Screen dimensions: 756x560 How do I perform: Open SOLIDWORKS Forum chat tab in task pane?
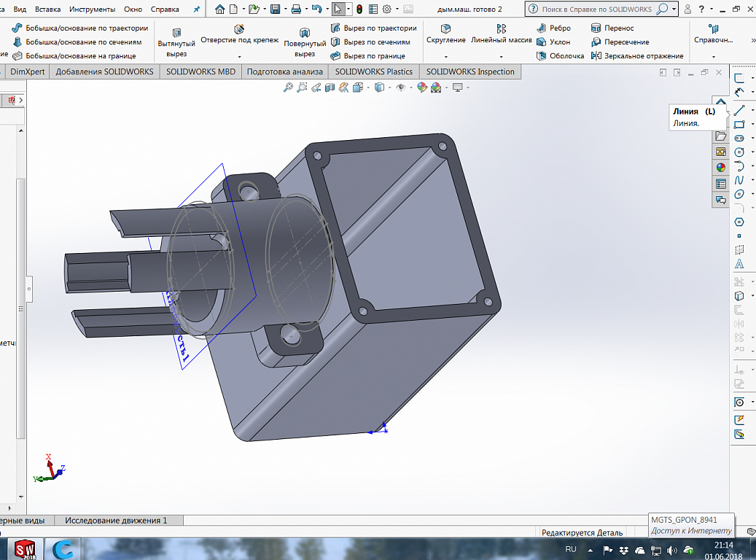(x=721, y=200)
